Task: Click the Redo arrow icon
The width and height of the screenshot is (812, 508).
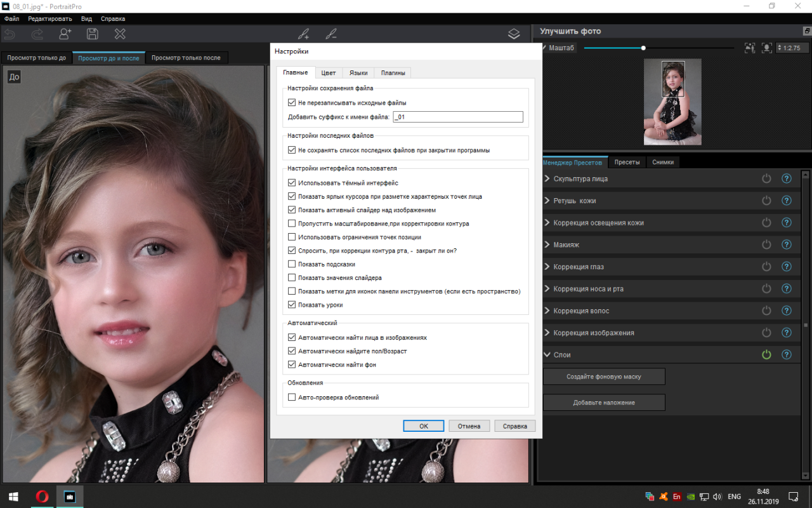Action: click(x=37, y=34)
